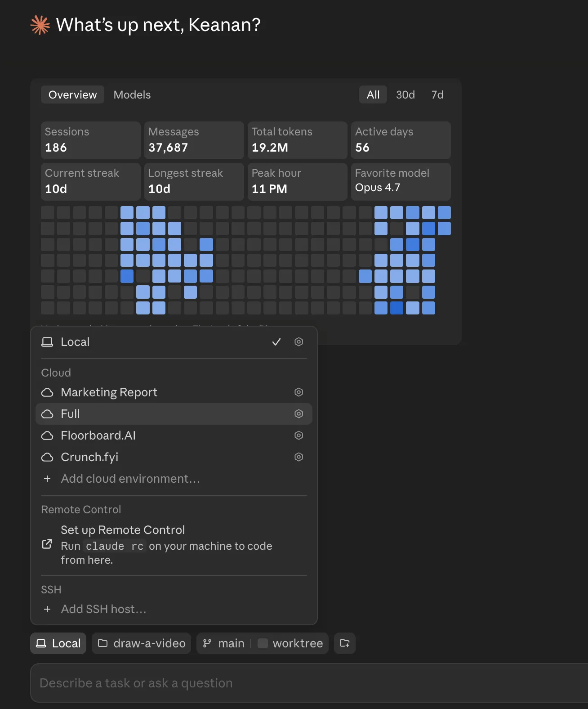Open the draw-a-video folder selector

coord(141,643)
